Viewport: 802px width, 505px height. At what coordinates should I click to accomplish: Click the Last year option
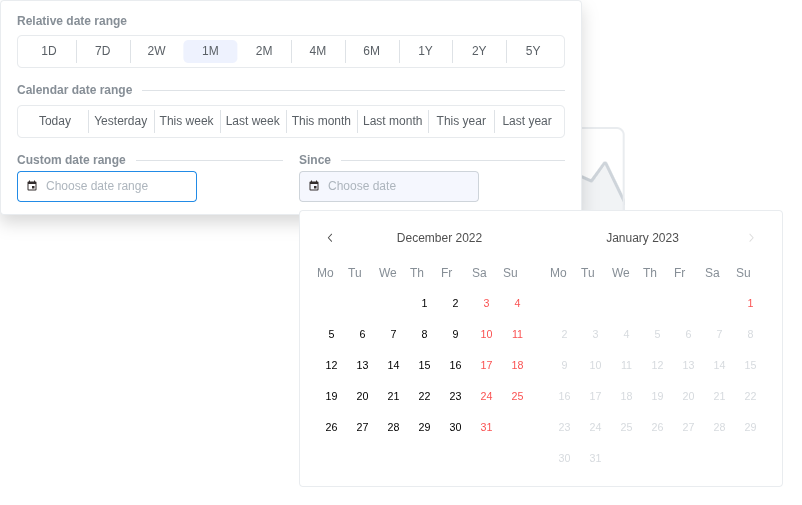527,121
